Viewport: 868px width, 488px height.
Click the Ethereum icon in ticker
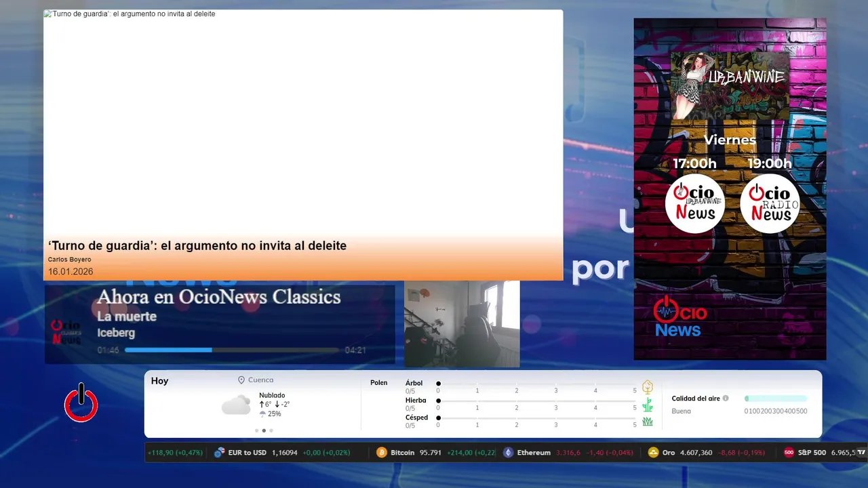508,452
